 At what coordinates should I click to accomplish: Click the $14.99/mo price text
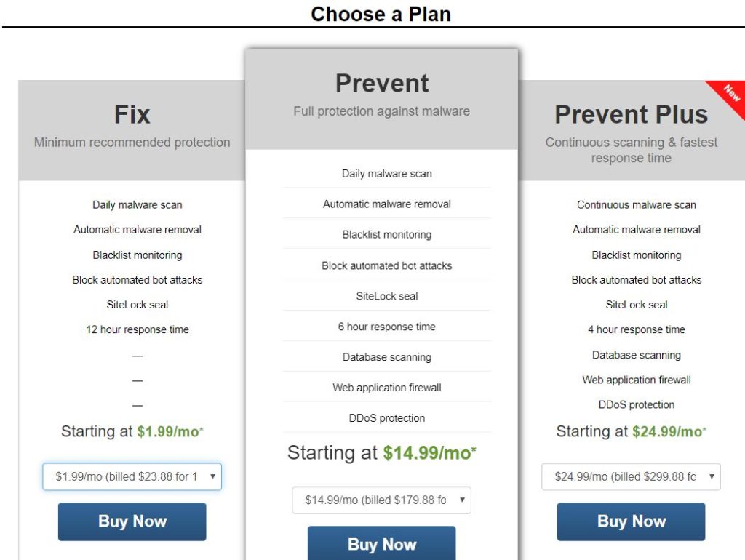(429, 452)
